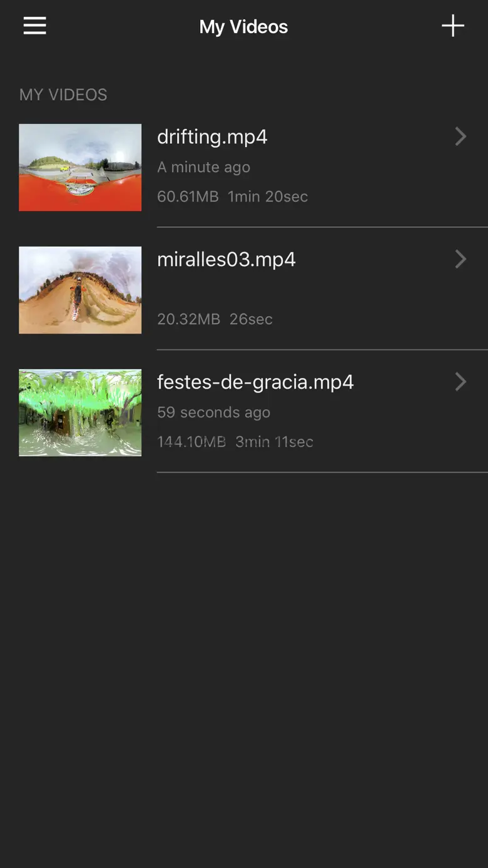Expand festes-de-gracia.mp4 details chevron

click(460, 382)
